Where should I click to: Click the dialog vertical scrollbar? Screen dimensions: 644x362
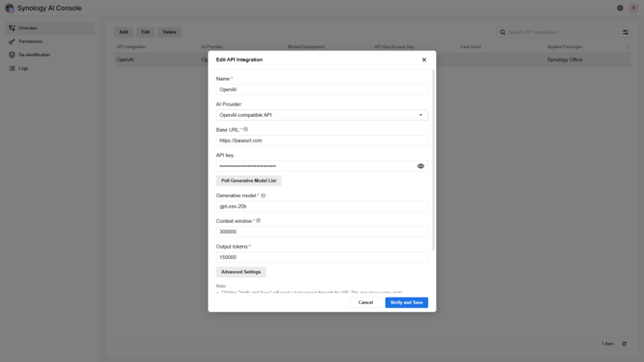tap(433, 160)
